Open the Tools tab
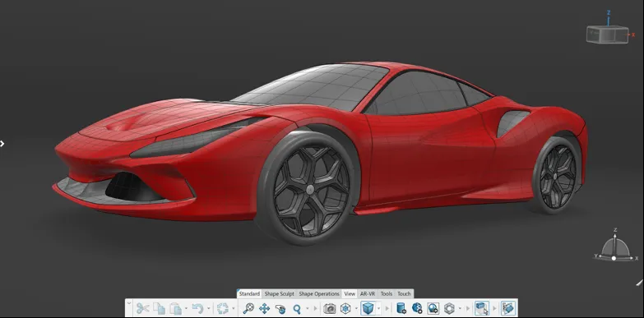The width and height of the screenshot is (644, 318). pos(387,294)
